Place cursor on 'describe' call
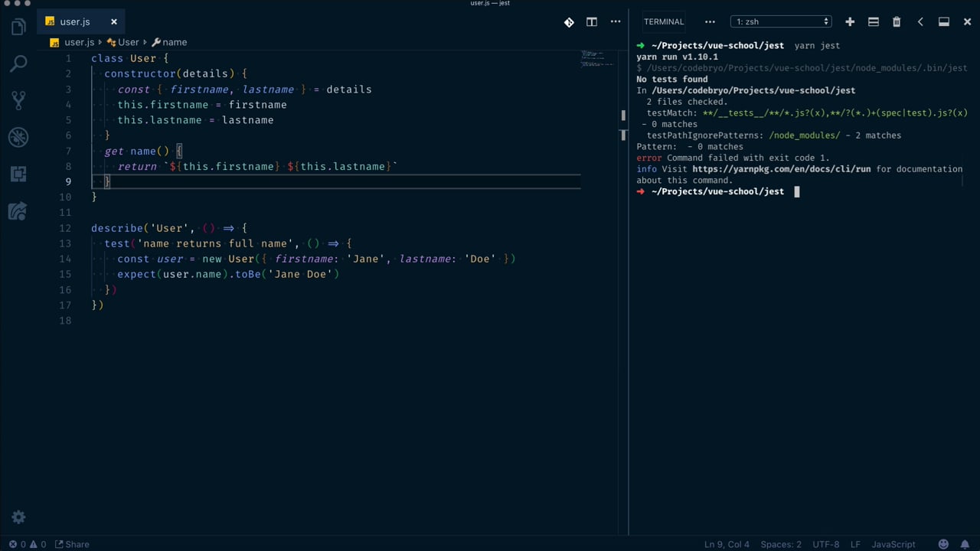The image size is (980, 551). (117, 228)
